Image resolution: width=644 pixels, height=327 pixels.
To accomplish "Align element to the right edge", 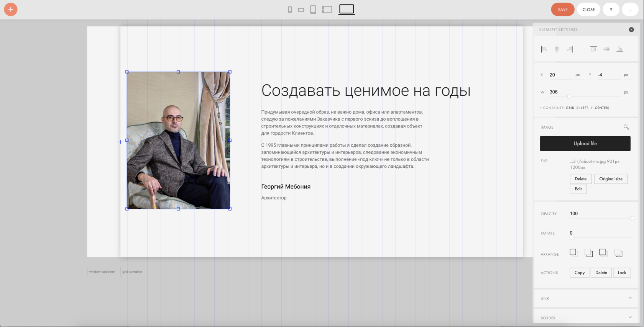I will [x=570, y=49].
